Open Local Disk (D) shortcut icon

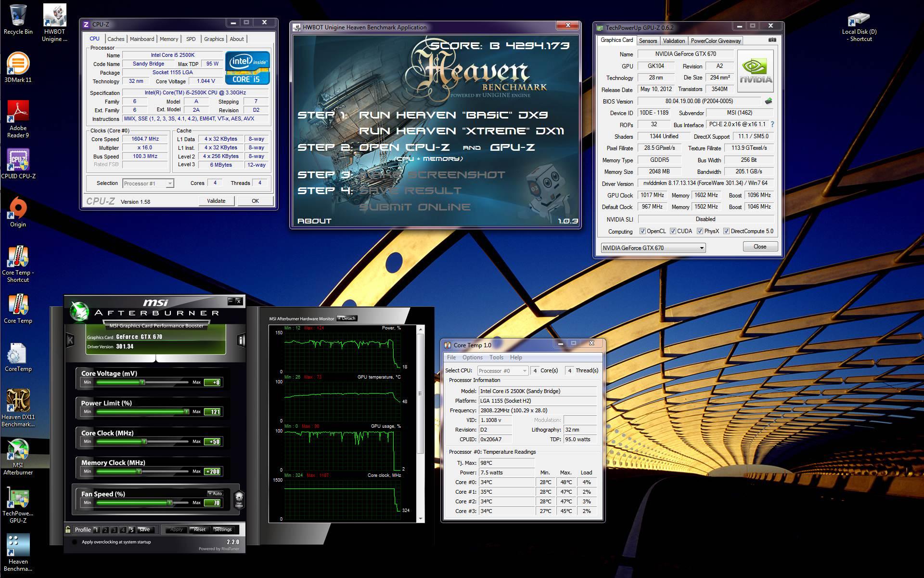click(859, 26)
